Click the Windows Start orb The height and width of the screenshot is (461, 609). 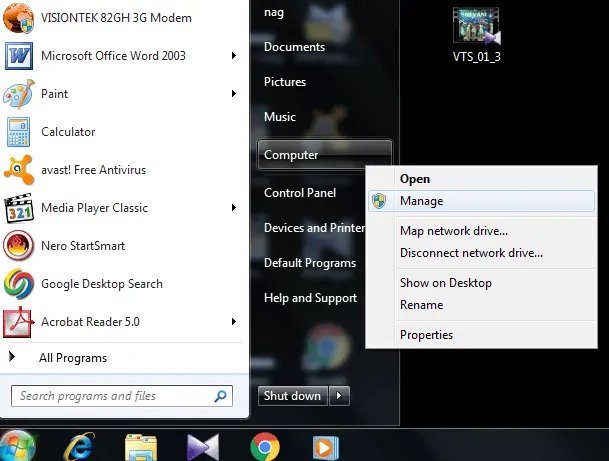(x=17, y=446)
